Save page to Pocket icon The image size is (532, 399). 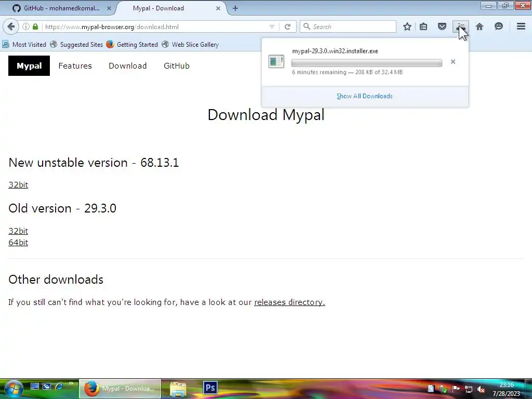pyautogui.click(x=442, y=26)
